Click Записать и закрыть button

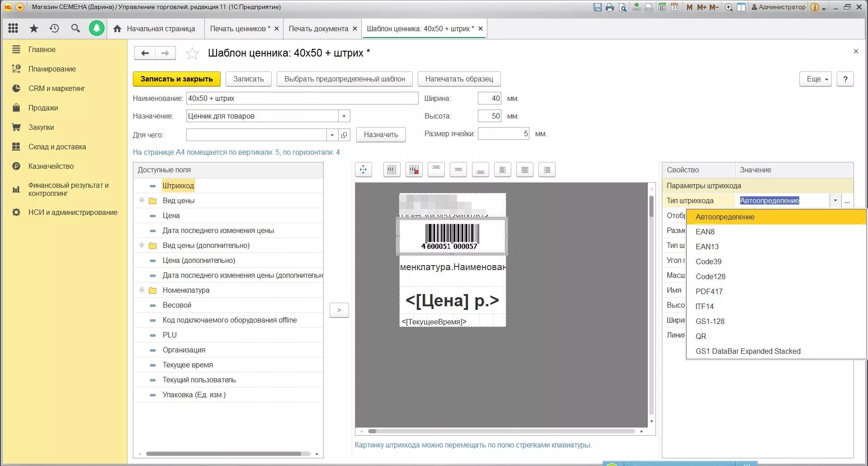pyautogui.click(x=177, y=79)
